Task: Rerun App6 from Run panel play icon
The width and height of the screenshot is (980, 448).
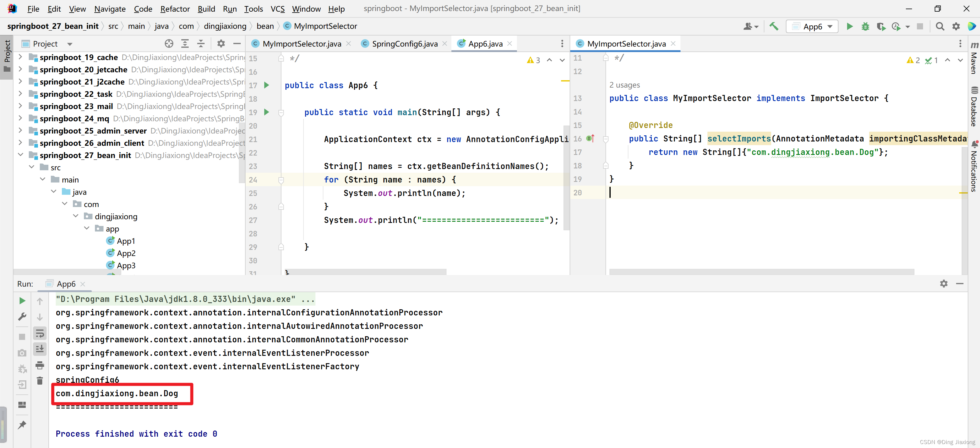Action: (22, 301)
